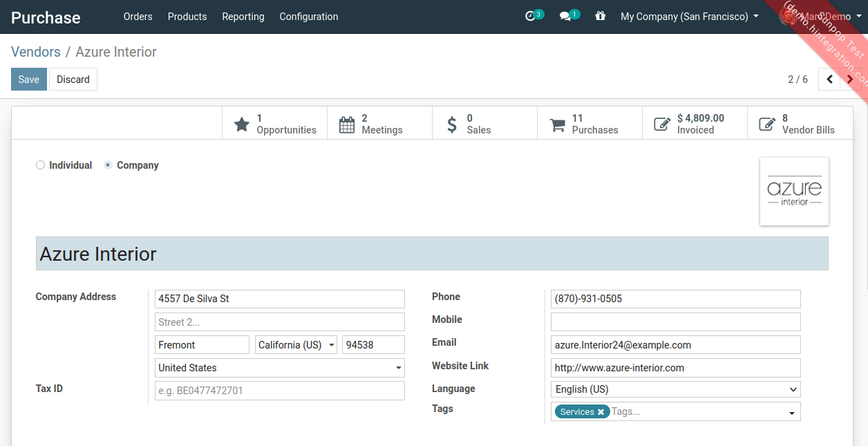Image resolution: width=868 pixels, height=446 pixels.
Task: Click the Fremont city field
Action: tap(202, 345)
